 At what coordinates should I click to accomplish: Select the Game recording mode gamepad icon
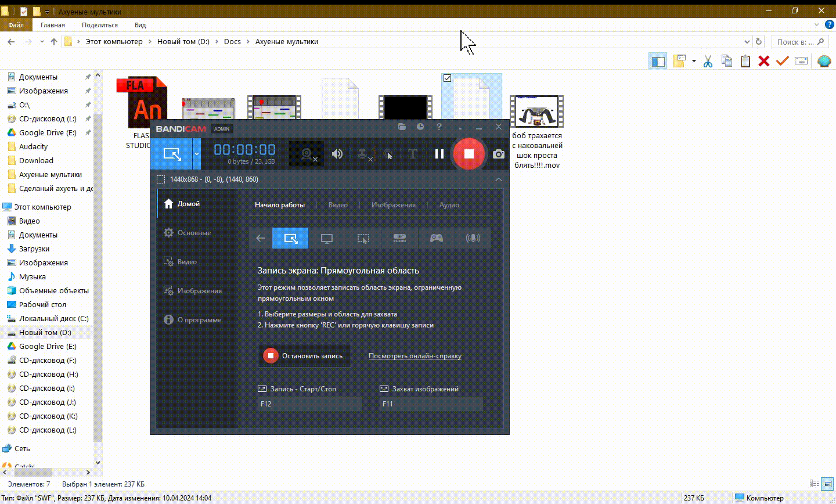pos(436,238)
